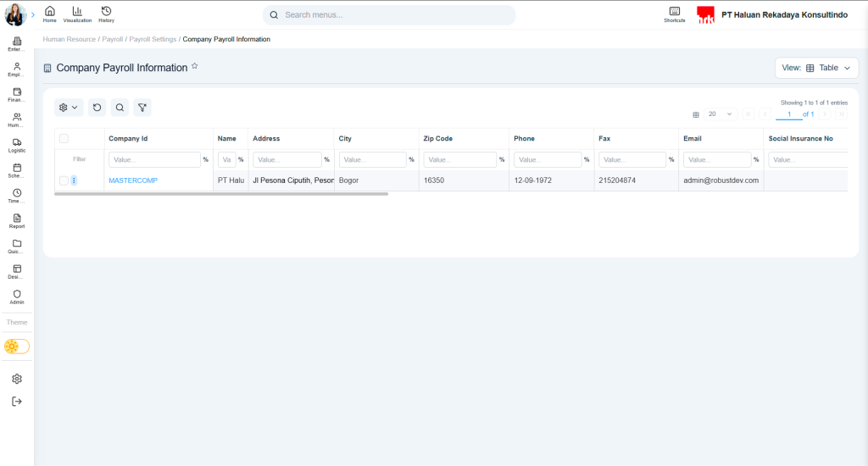Viewport: 868px width, 466px height.
Task: Open the gear settings dropdown in table toolbar
Action: [x=69, y=108]
